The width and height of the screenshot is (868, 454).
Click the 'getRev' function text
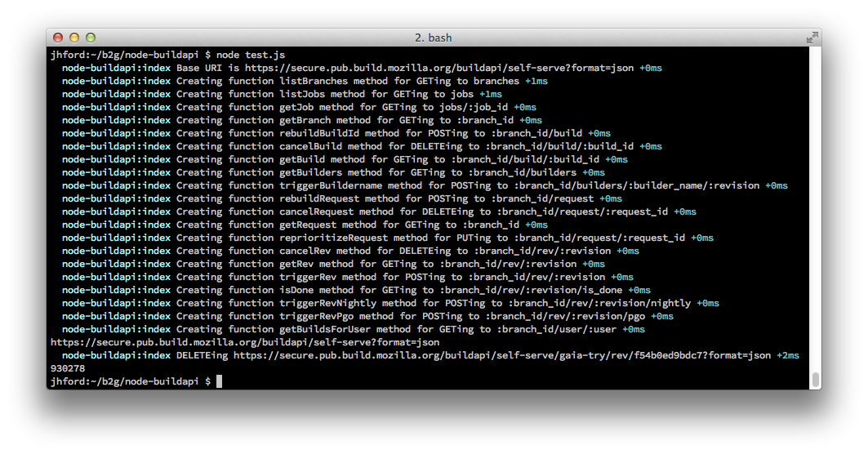pyautogui.click(x=296, y=264)
